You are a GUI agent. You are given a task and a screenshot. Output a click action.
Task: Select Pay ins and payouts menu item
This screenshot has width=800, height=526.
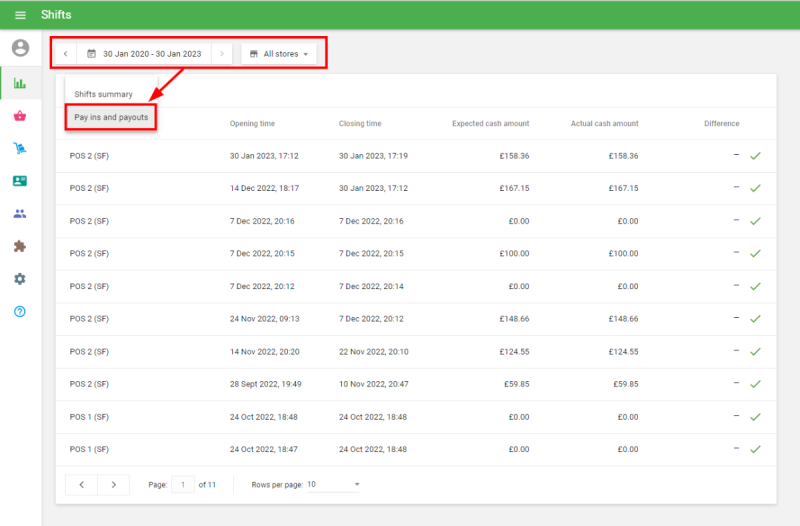(111, 118)
